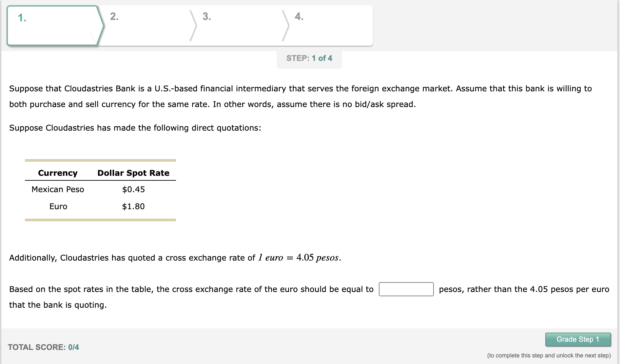This screenshot has height=364, width=620.
Task: Click the $0.45 spot rate value
Action: [133, 189]
